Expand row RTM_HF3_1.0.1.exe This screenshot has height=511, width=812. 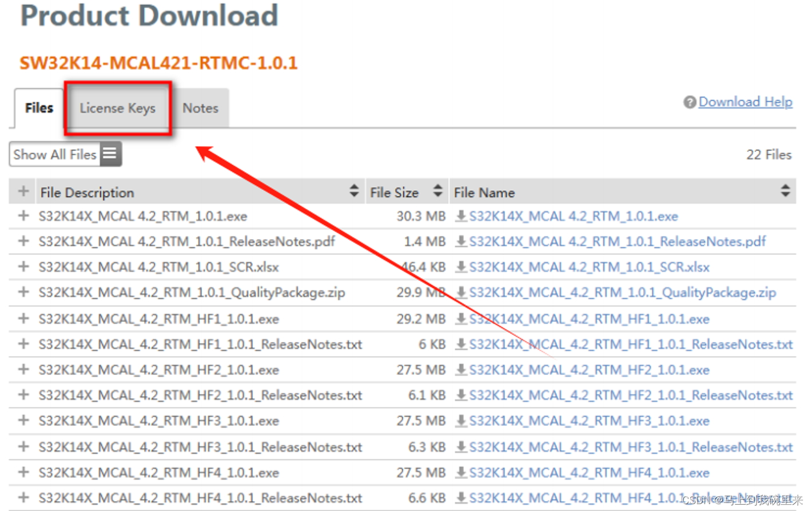[x=23, y=421]
